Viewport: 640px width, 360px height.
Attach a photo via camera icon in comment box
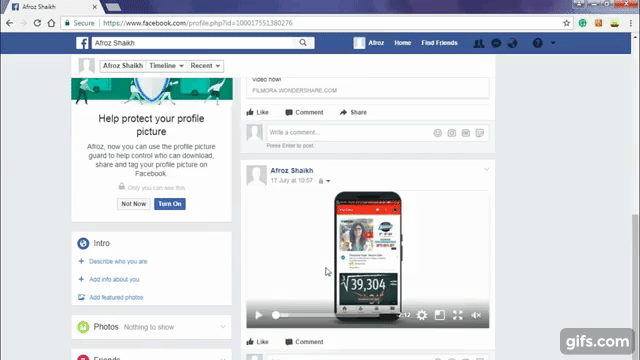tap(451, 133)
